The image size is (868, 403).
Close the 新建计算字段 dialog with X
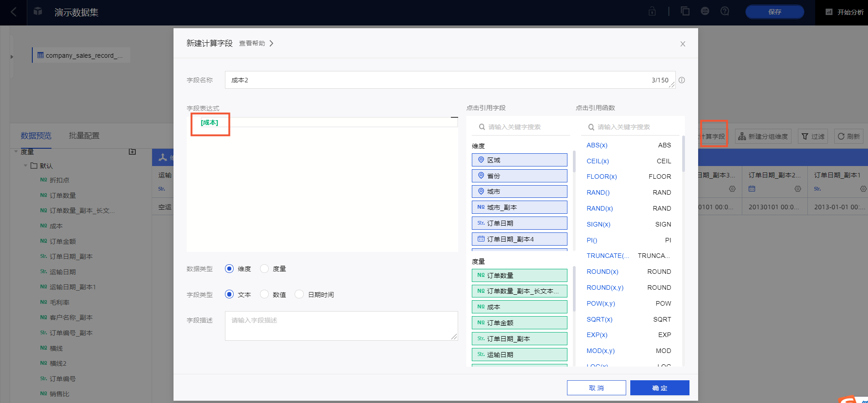[683, 44]
